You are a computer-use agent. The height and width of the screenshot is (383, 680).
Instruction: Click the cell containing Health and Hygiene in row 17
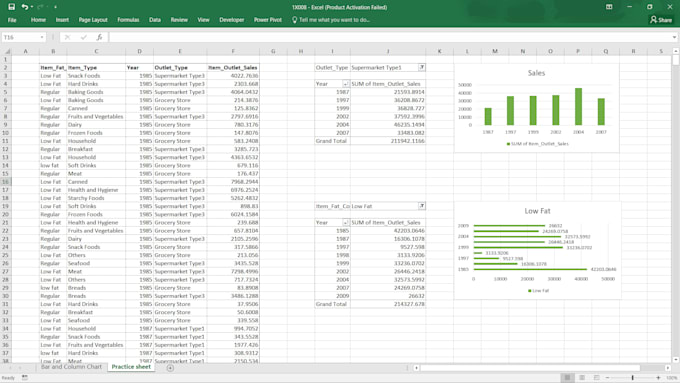click(x=96, y=190)
